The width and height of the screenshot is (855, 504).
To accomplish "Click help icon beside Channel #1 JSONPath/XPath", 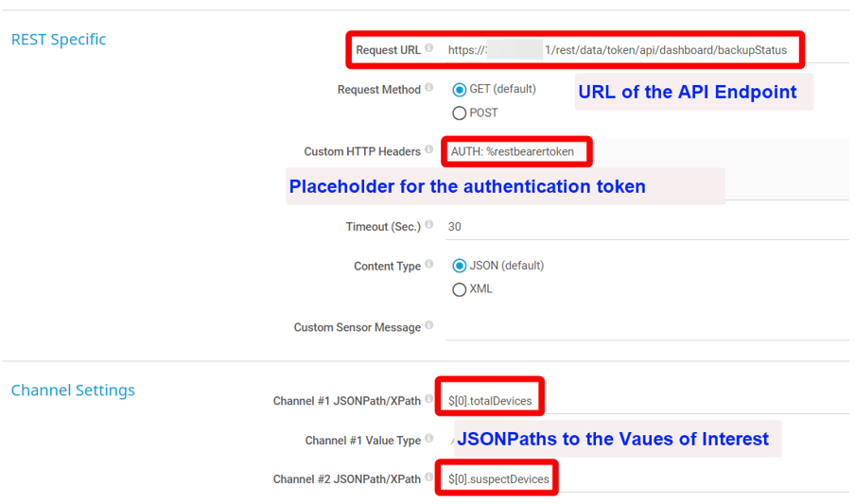I will click(429, 399).
